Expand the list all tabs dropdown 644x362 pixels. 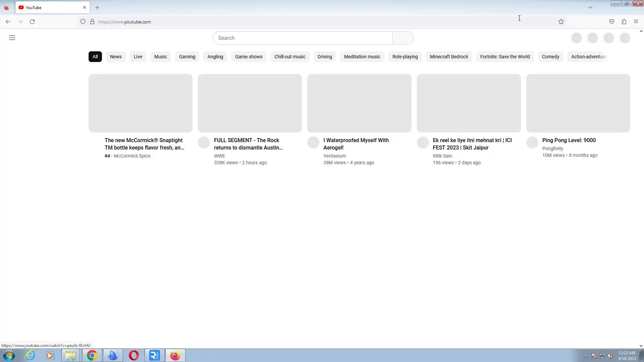(x=590, y=7)
